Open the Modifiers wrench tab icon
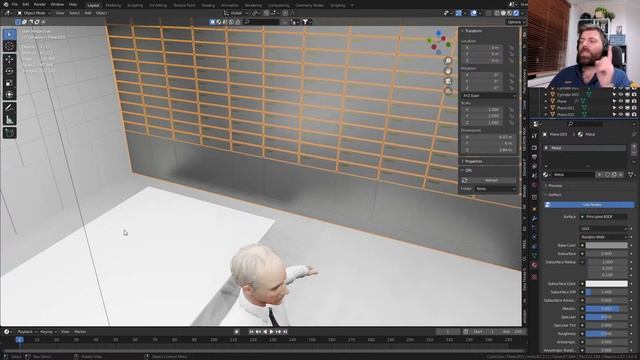 click(534, 218)
